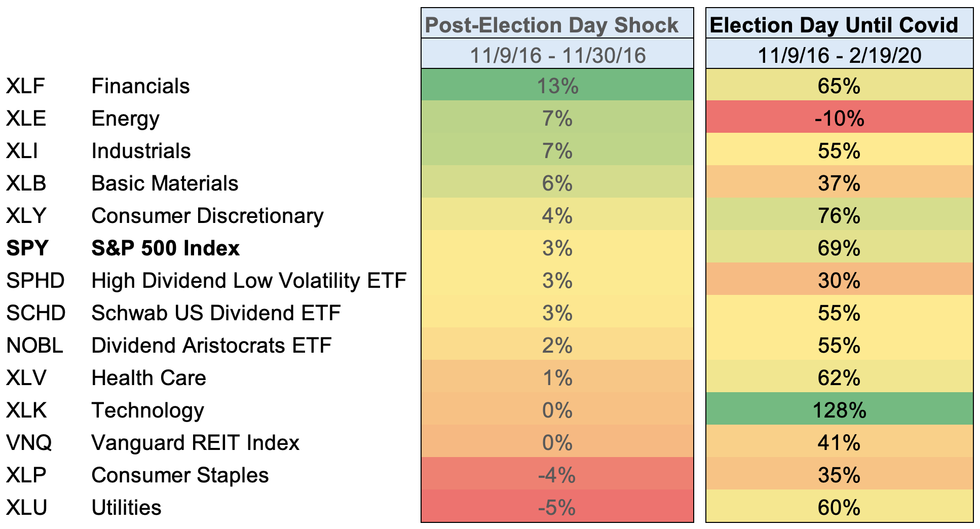Click the red -5% Utilities cell

557,507
